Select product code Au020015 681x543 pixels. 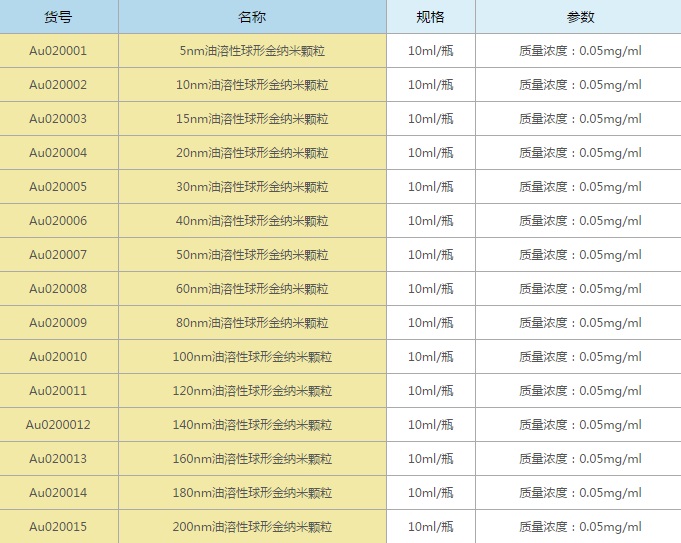pos(58,527)
